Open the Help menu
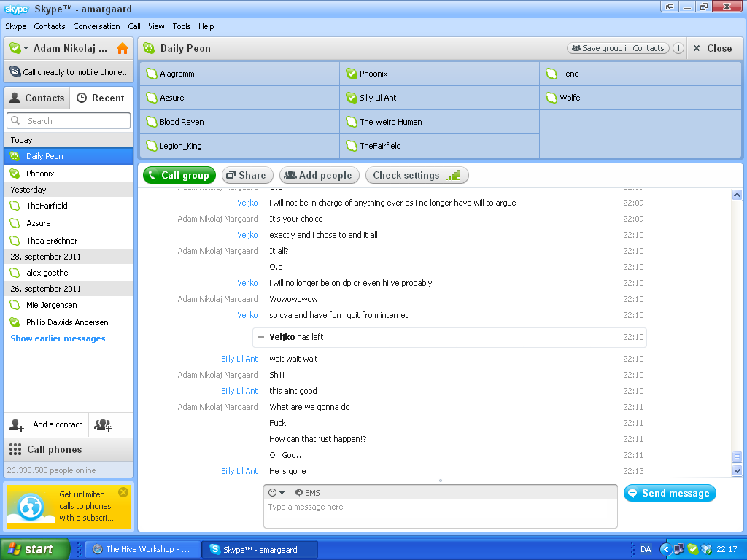The image size is (747, 560). (206, 26)
